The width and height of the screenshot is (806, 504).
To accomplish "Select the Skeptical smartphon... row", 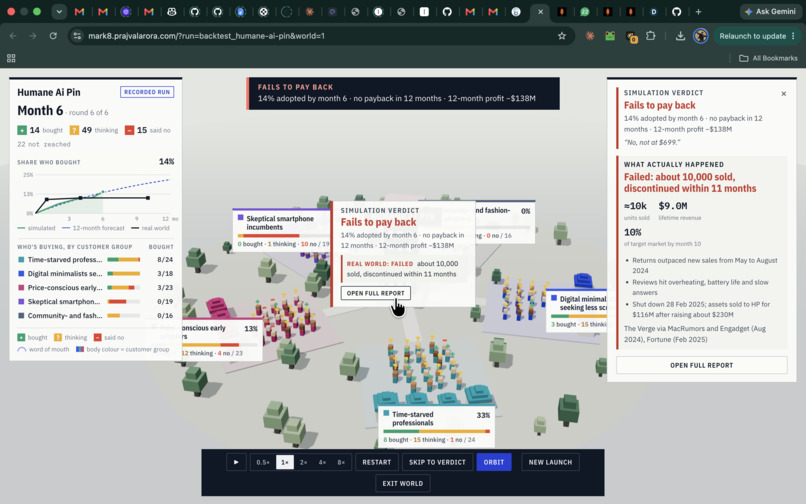I will [x=96, y=301].
